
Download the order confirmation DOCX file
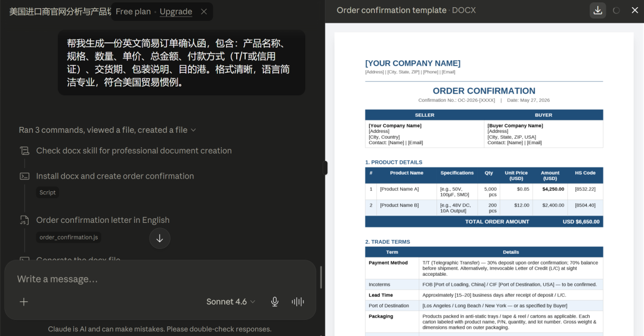[597, 10]
